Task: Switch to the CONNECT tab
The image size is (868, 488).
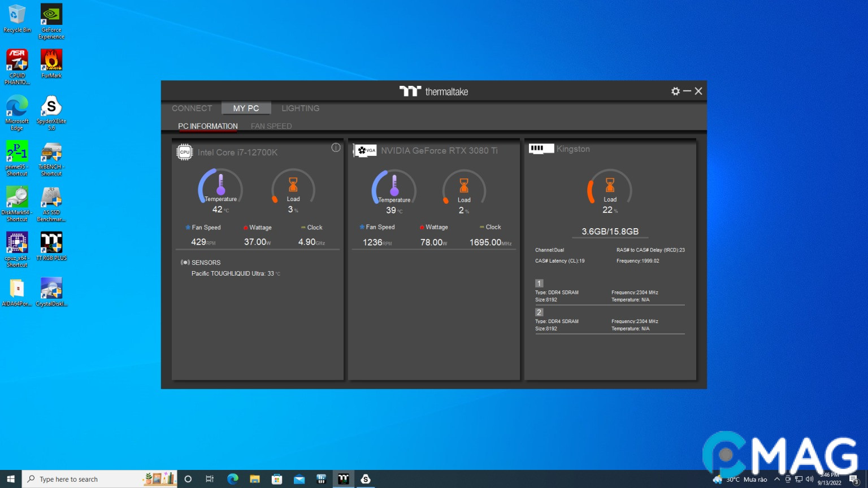Action: pos(192,108)
